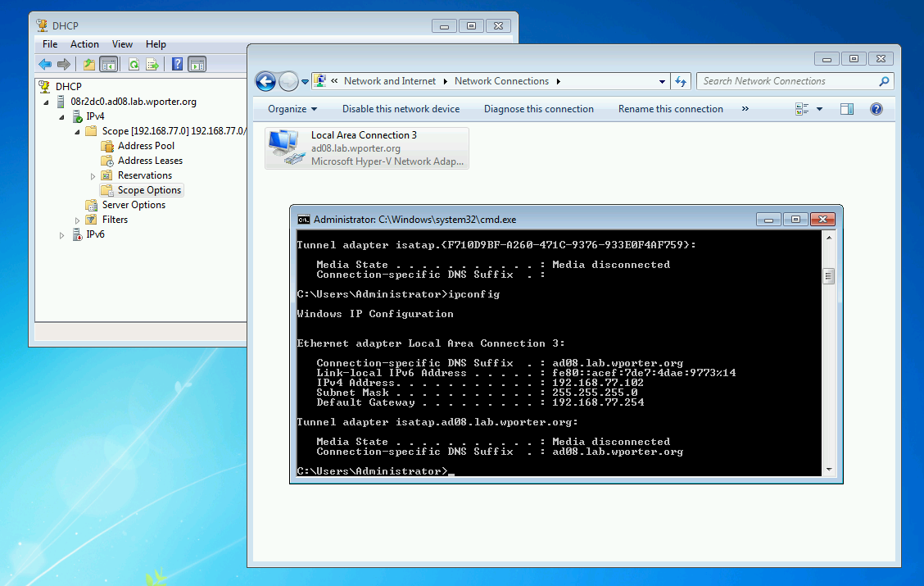This screenshot has width=924, height=586.
Task: Click the Network Connections breadcrumb
Action: (x=501, y=81)
